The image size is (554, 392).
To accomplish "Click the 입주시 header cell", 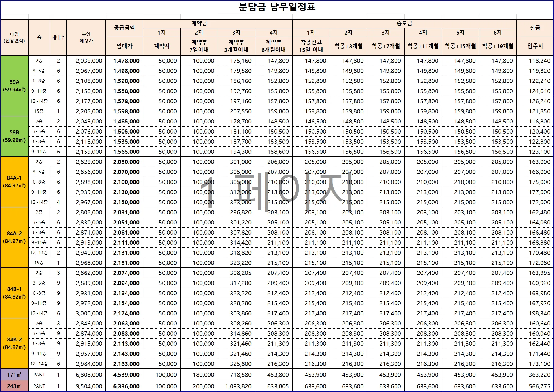I will pyautogui.click(x=535, y=46).
